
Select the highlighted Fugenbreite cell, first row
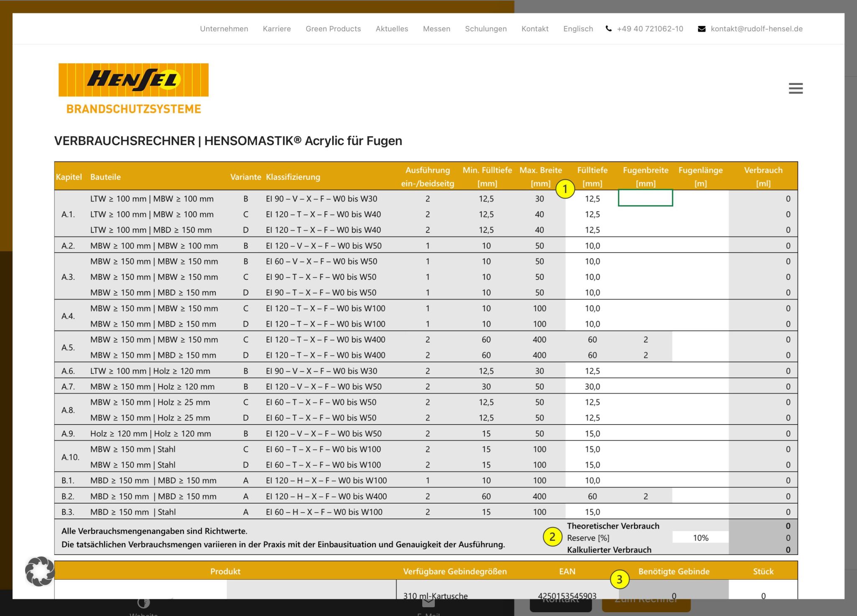[x=645, y=198]
